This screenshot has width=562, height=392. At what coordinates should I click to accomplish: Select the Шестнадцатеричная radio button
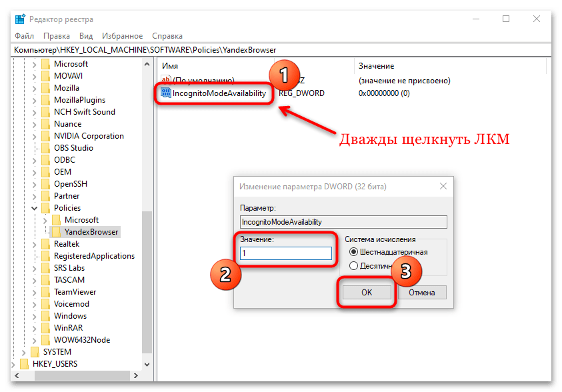353,252
